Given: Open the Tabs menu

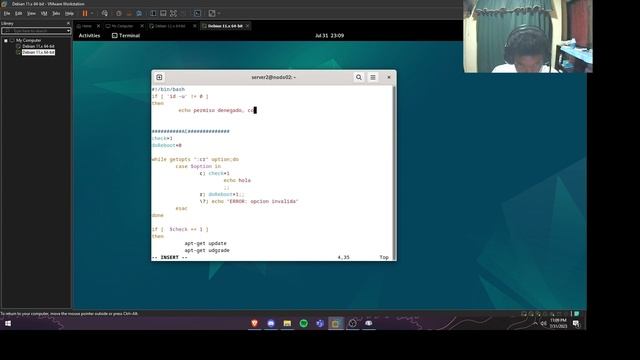Looking at the screenshot, I should pyautogui.click(x=56, y=13).
